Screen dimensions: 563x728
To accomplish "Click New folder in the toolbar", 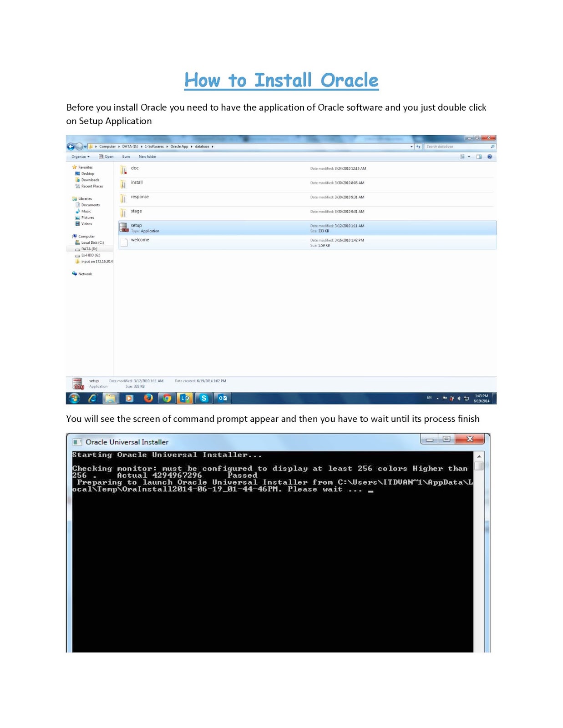I will [147, 157].
